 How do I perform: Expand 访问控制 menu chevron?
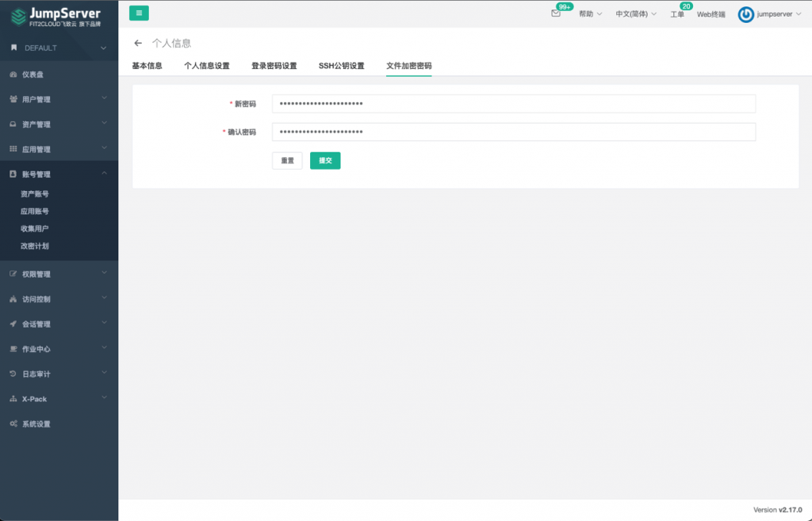point(104,297)
